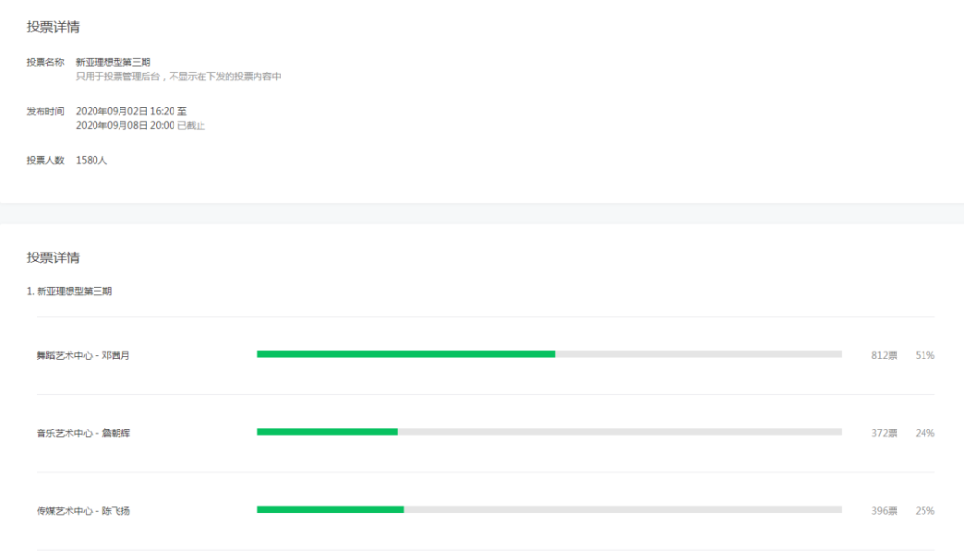Click the progress bar for 舞蹈艺术中心

click(549, 354)
